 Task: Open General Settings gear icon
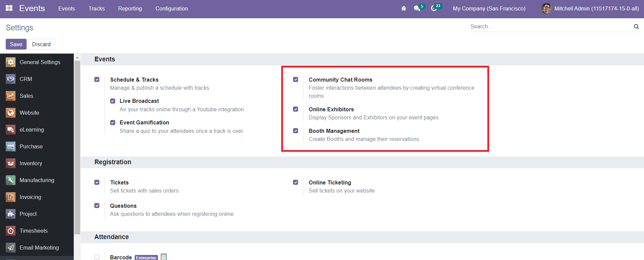10,62
